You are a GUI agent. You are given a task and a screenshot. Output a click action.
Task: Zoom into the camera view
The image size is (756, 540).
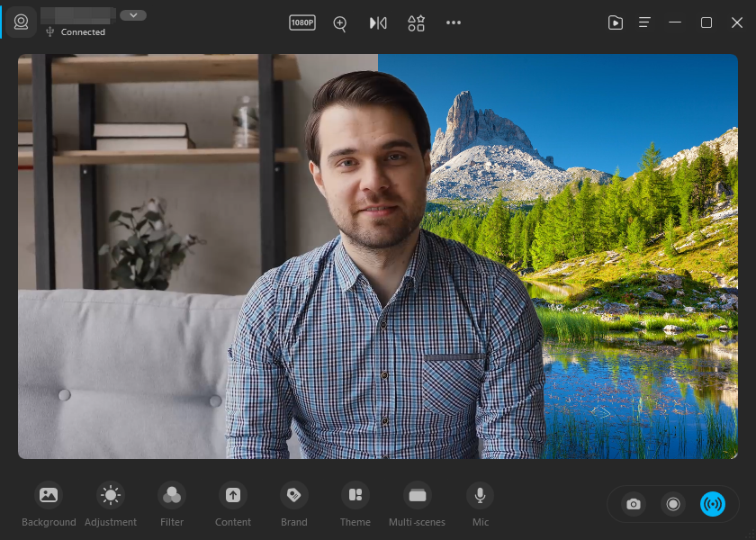(339, 23)
